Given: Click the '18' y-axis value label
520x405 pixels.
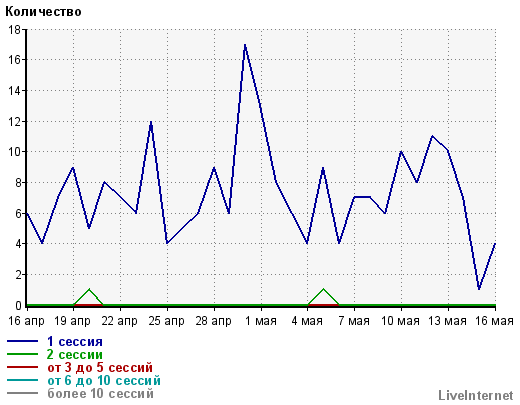Looking at the screenshot, I should [x=14, y=30].
